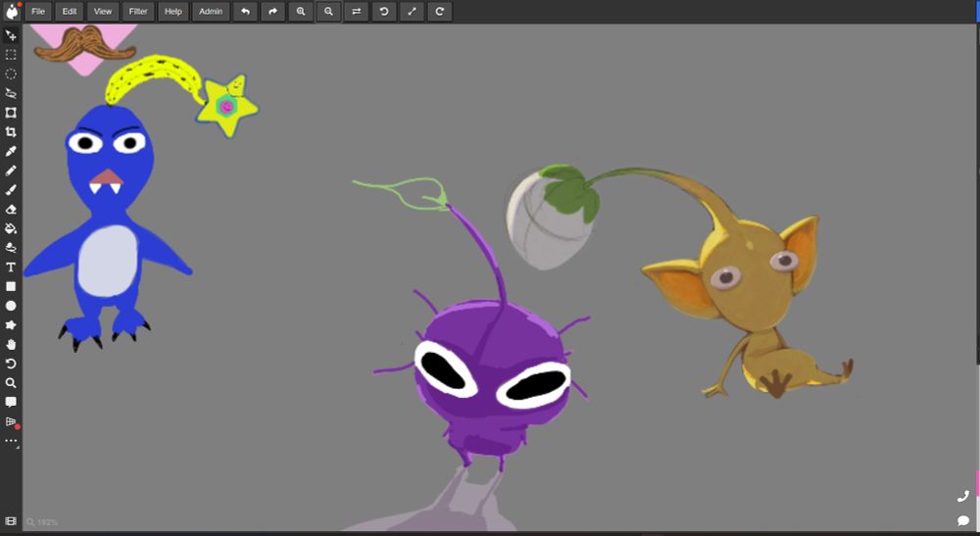
Task: Open the View menu
Action: click(103, 11)
